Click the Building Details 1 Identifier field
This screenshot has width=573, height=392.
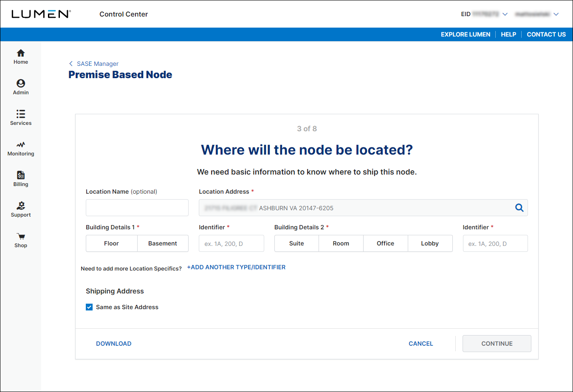[x=231, y=243]
